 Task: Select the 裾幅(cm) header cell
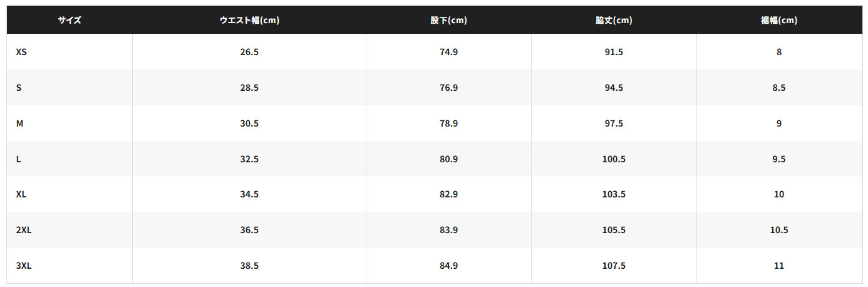click(x=779, y=20)
